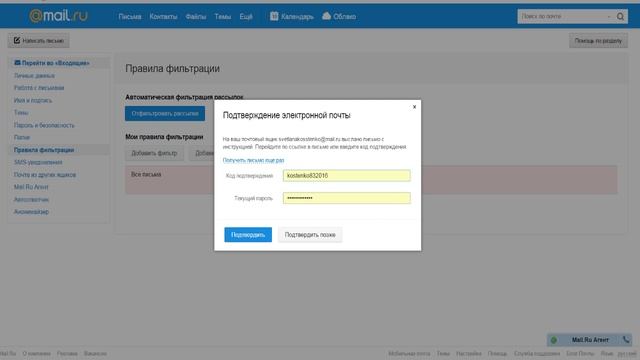Click the resend letter link in dialog
Image resolution: width=640 pixels, height=360 pixels.
[x=253, y=160]
